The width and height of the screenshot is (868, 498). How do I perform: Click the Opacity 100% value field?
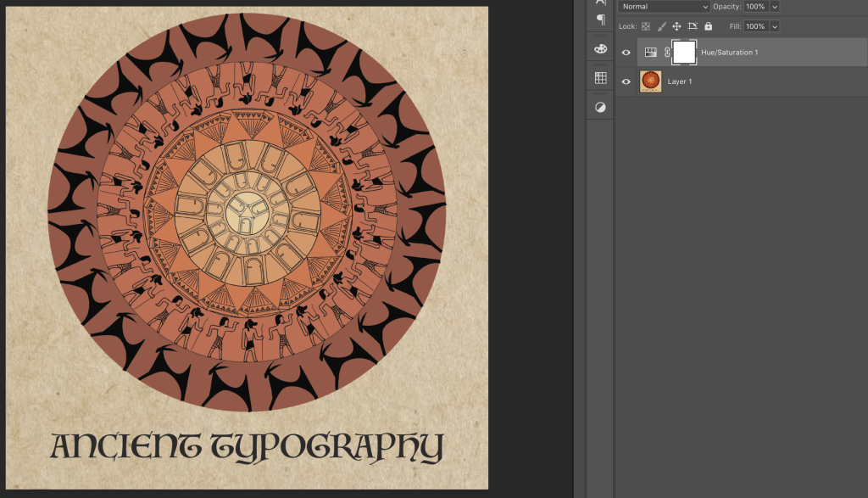(x=755, y=7)
